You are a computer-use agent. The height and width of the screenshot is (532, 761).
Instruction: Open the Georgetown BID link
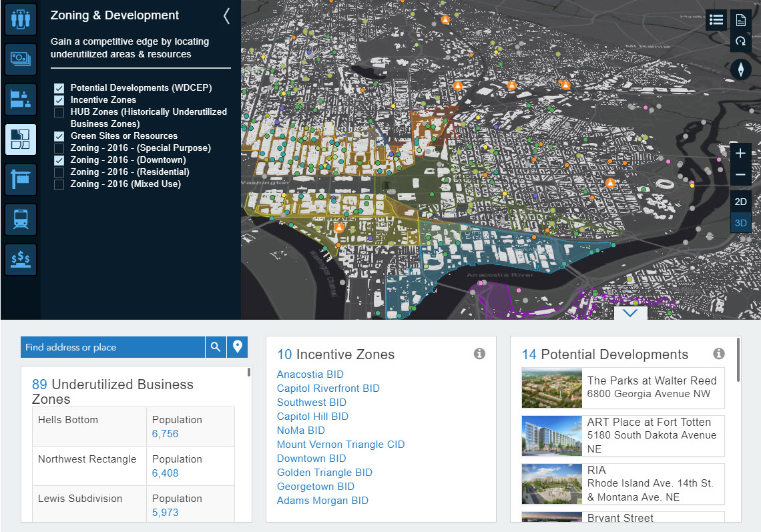[x=316, y=487]
